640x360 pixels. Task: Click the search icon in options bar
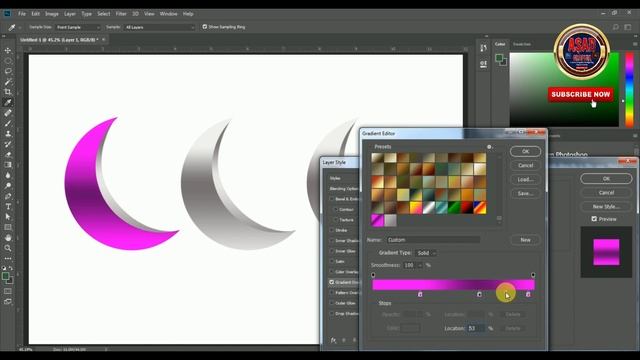coord(616,27)
